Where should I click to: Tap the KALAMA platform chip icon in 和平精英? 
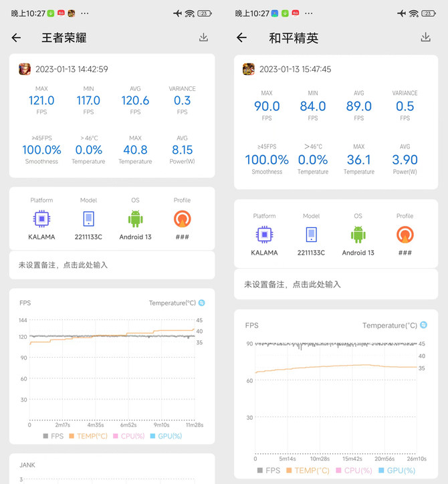(x=264, y=235)
